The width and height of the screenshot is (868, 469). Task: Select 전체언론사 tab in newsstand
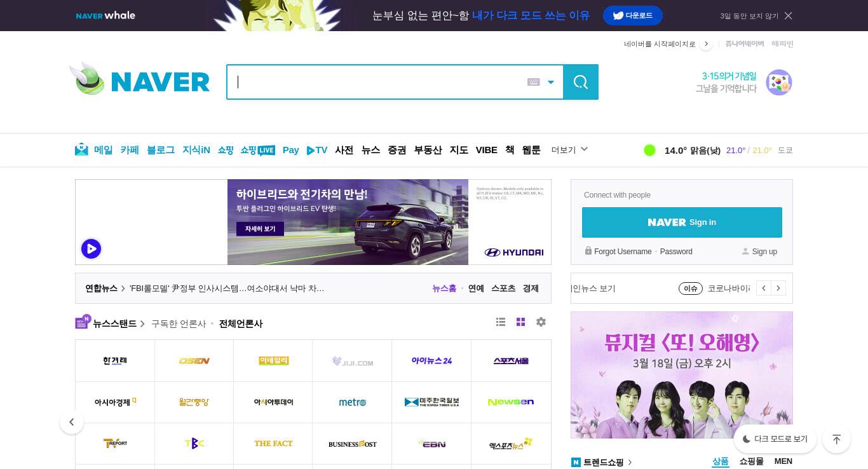point(241,324)
